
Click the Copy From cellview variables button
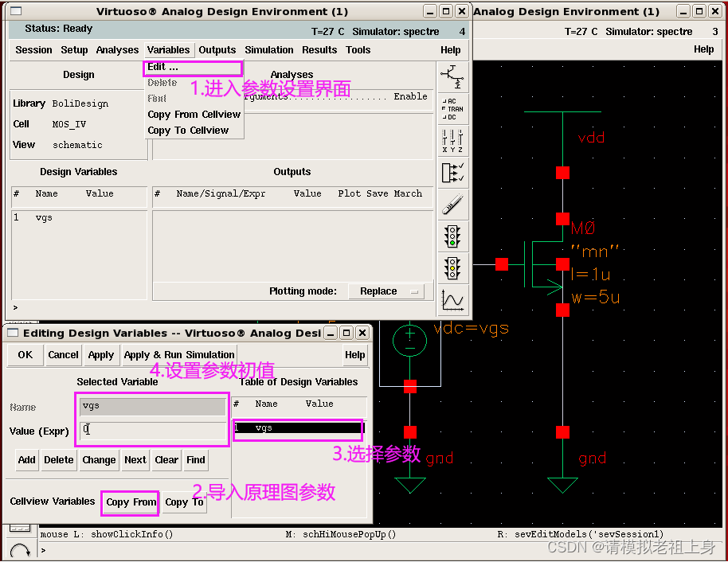click(x=131, y=502)
